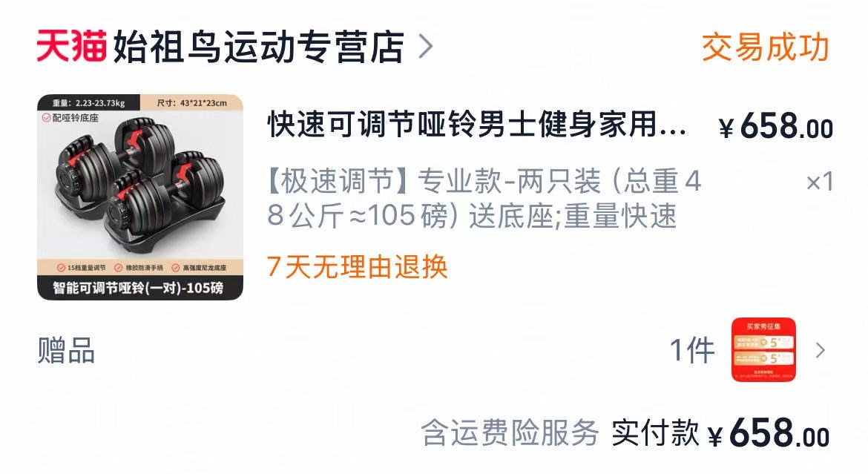The height and width of the screenshot is (474, 868).
Task: Tap the 配哑铃底座 checkmark badge in the image
Action: 71,117
